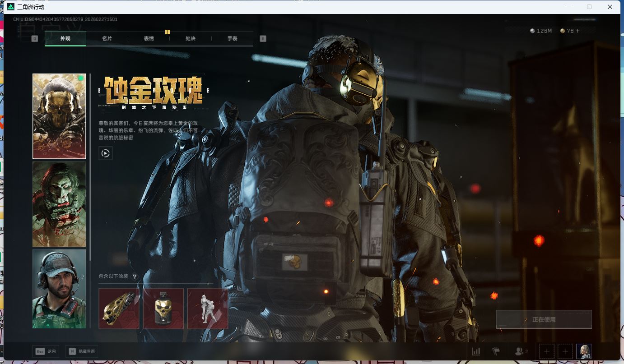This screenshot has width=624, height=364.
Task: Select the 手表 tab
Action: [x=232, y=39]
